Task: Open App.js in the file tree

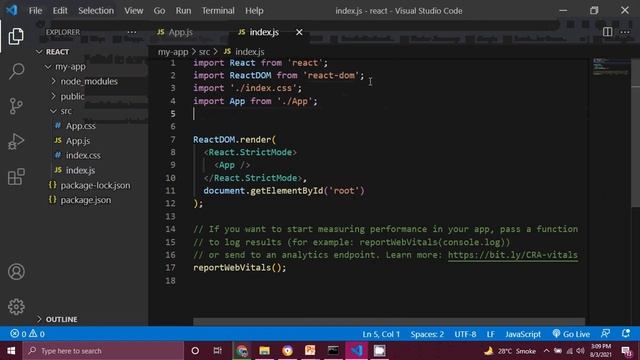Action: [78, 141]
